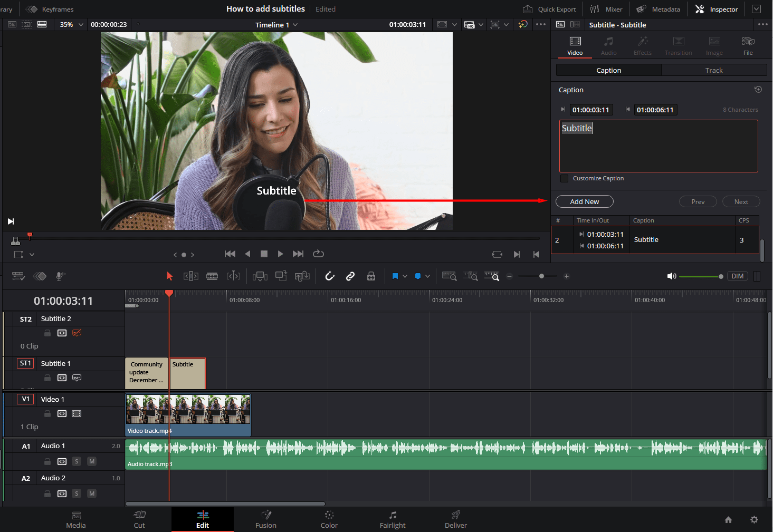The width and height of the screenshot is (773, 532).
Task: Select the Blade Edit mode tool
Action: coord(212,276)
